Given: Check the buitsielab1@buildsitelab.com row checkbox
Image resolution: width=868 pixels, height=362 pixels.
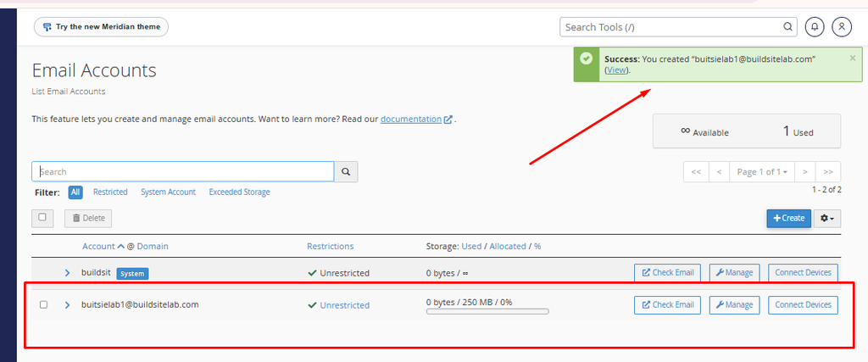Looking at the screenshot, I should tap(44, 304).
